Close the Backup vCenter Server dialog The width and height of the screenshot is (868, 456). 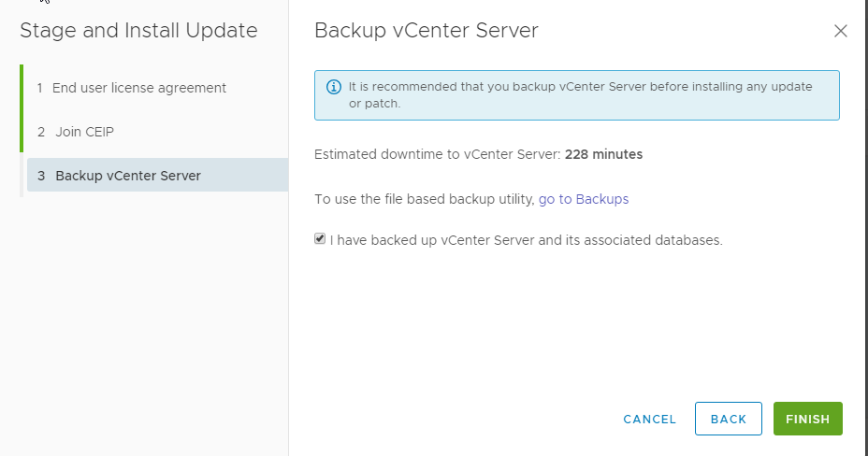(840, 31)
